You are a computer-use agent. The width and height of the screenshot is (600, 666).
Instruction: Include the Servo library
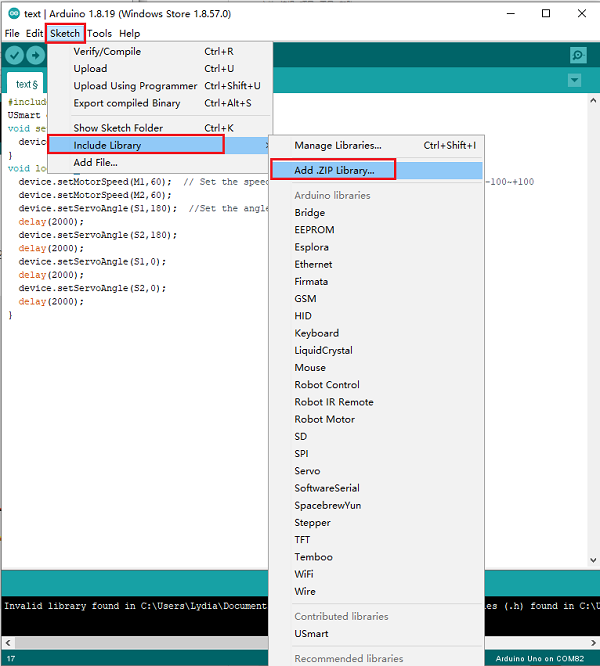(x=377, y=471)
